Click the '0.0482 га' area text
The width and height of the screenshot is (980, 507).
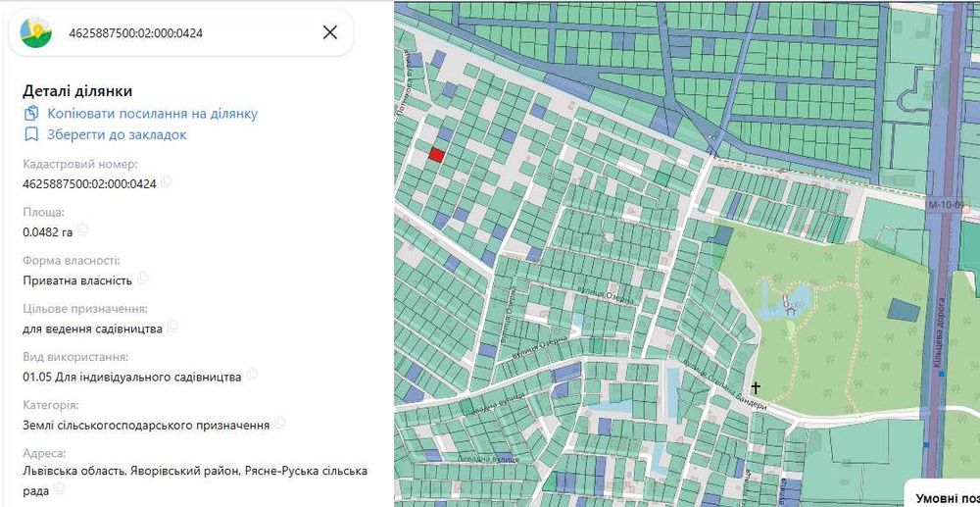point(47,232)
